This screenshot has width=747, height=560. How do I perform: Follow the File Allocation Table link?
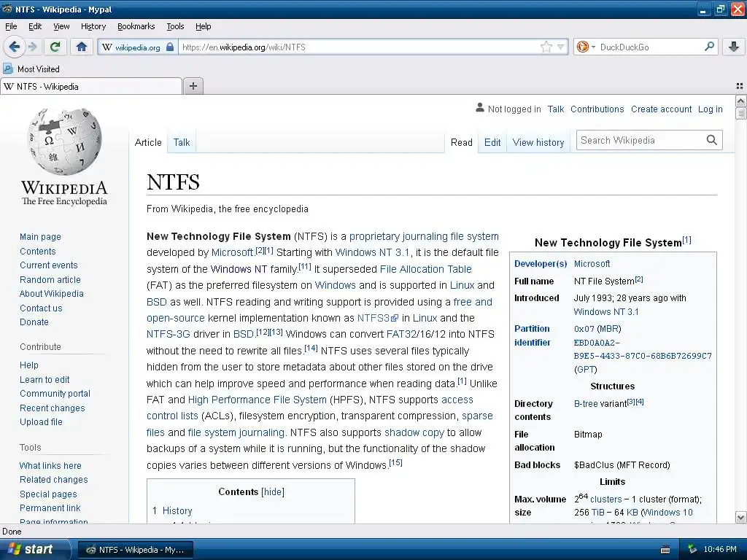click(426, 269)
